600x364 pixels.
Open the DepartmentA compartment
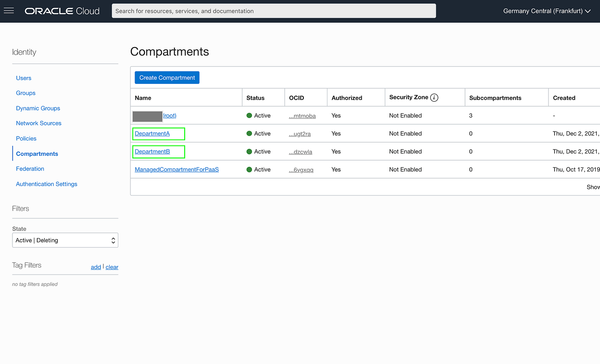(x=152, y=133)
